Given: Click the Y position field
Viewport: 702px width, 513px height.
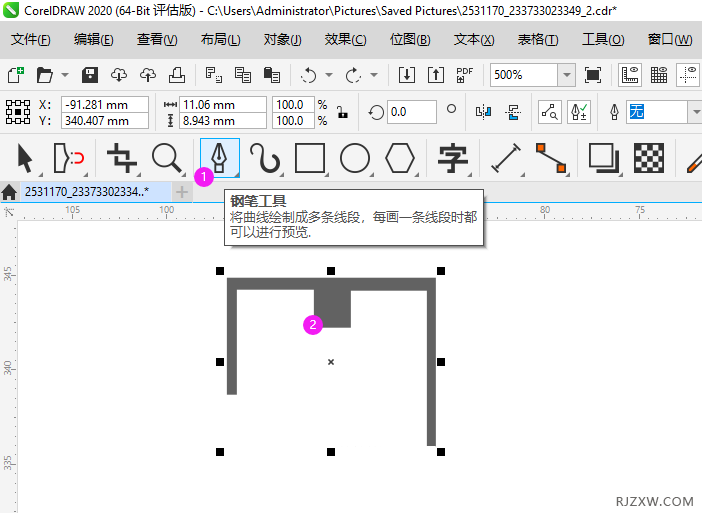Looking at the screenshot, I should pyautogui.click(x=105, y=121).
